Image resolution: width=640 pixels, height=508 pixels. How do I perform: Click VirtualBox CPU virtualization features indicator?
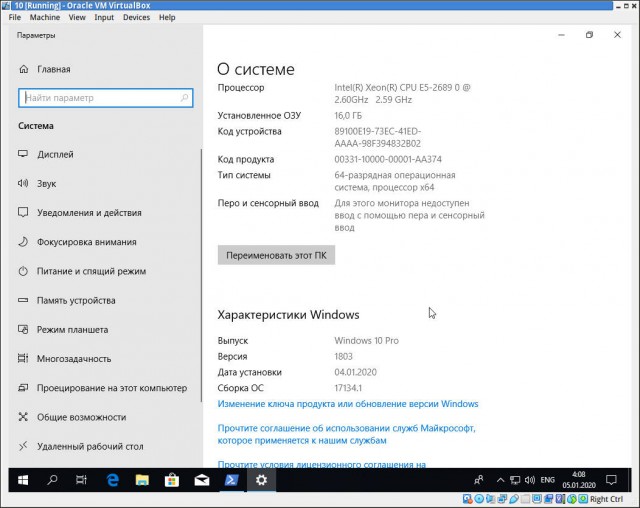[560, 499]
